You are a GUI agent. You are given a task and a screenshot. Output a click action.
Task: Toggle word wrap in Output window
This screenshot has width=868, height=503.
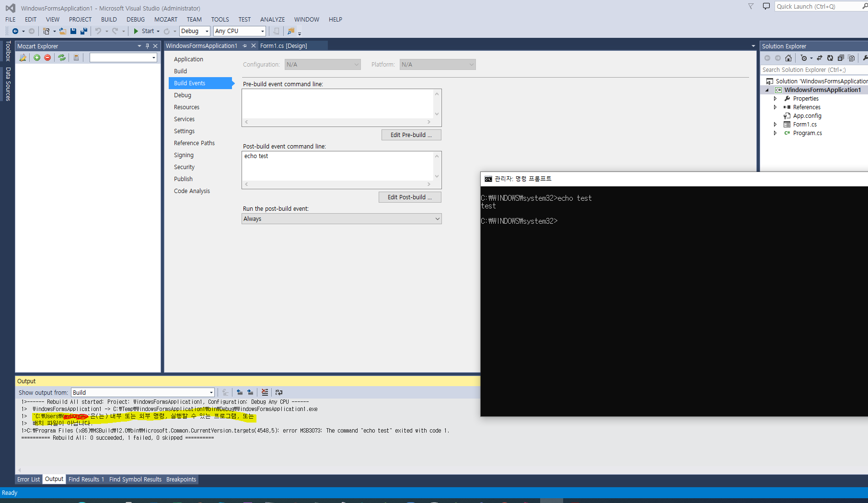click(279, 392)
